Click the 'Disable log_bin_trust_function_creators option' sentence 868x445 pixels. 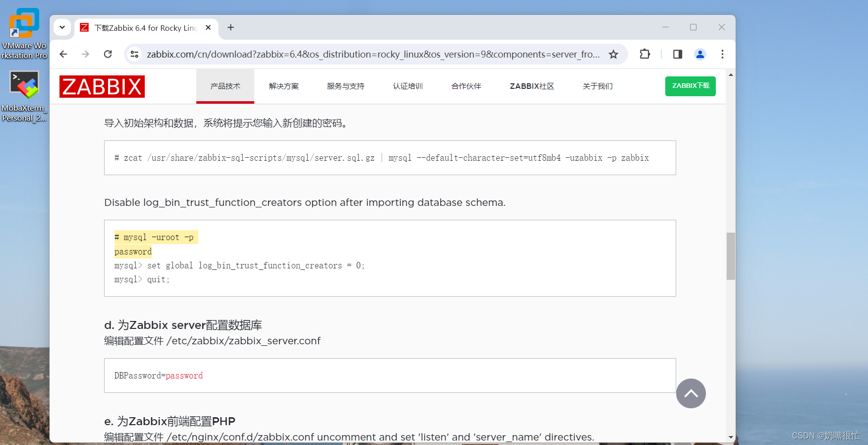click(x=305, y=202)
